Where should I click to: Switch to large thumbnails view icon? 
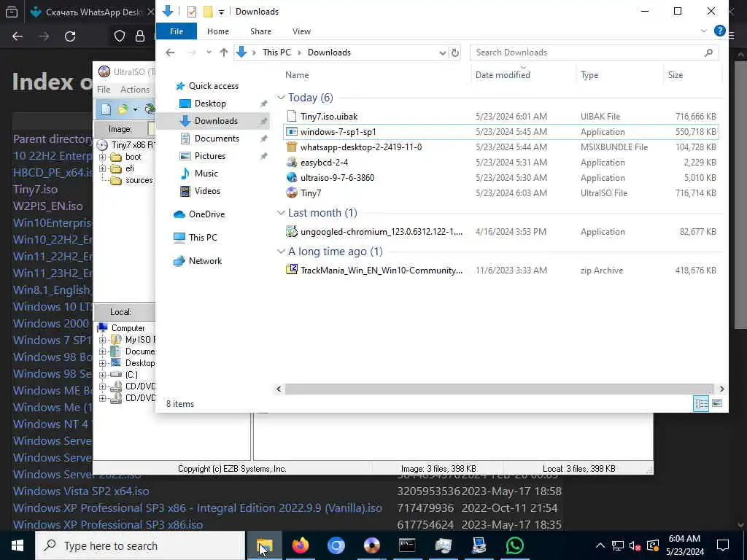(716, 404)
